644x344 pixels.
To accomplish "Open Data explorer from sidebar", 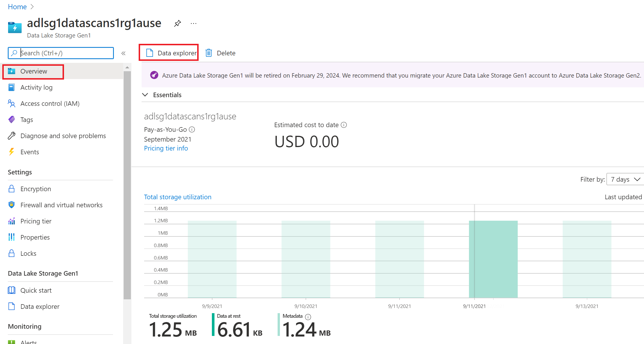I will (x=40, y=306).
